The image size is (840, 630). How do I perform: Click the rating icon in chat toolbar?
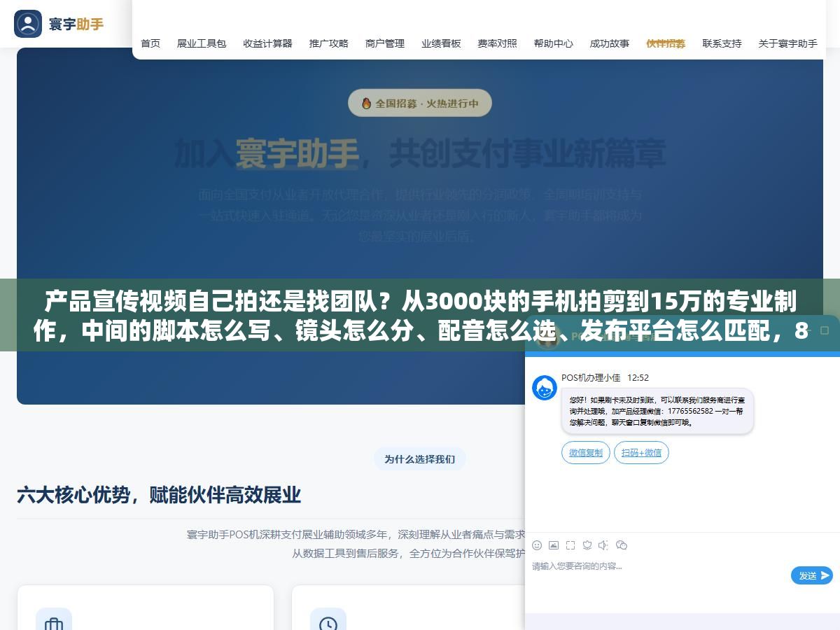(587, 545)
